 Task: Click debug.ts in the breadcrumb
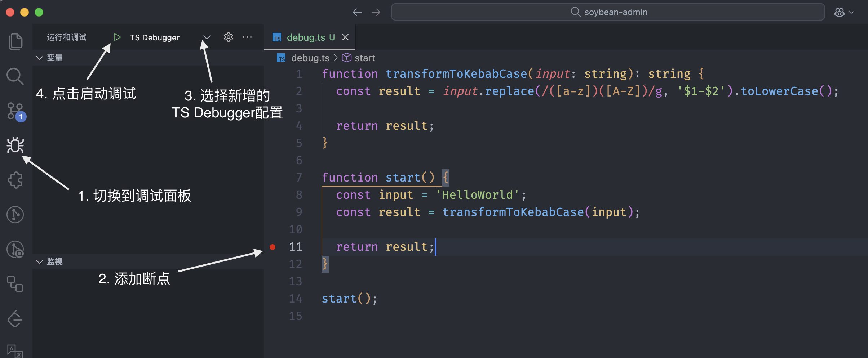pos(310,58)
